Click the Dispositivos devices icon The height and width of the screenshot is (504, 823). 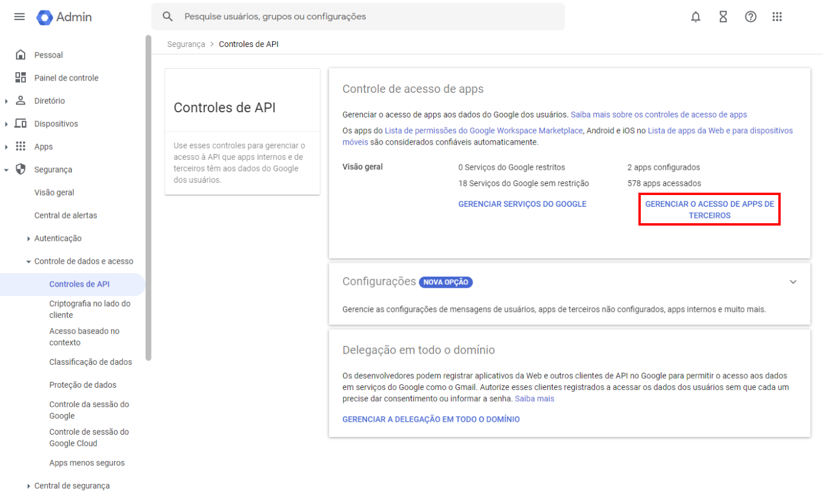(21, 123)
